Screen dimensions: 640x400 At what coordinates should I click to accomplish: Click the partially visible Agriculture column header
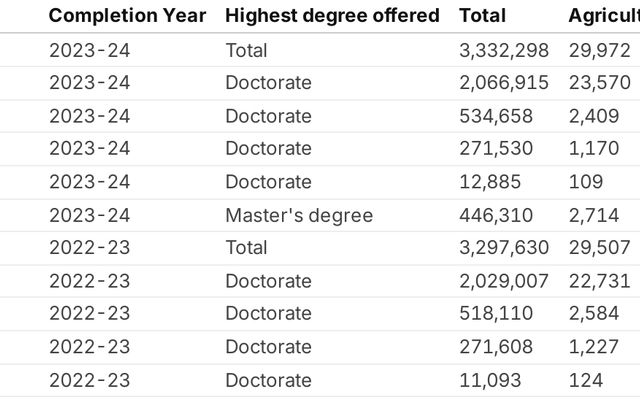603,16
